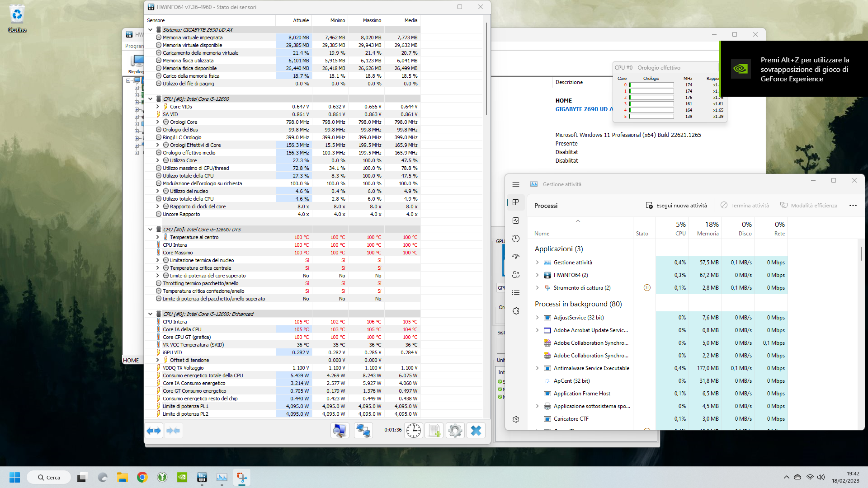Sort processes by Rete column
The height and width of the screenshot is (488, 868).
[771, 228]
